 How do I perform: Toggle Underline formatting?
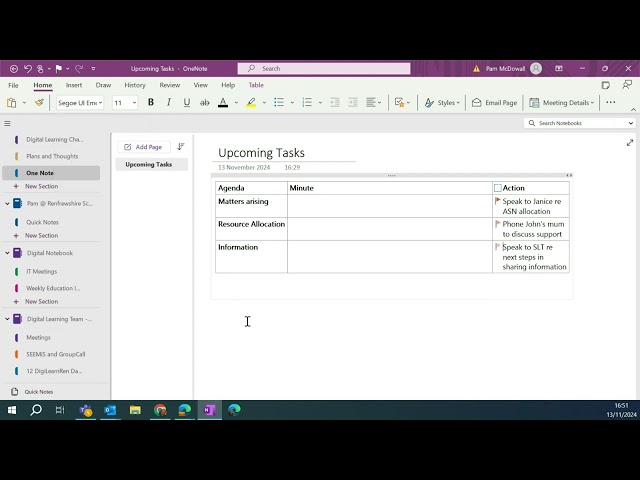tap(187, 102)
